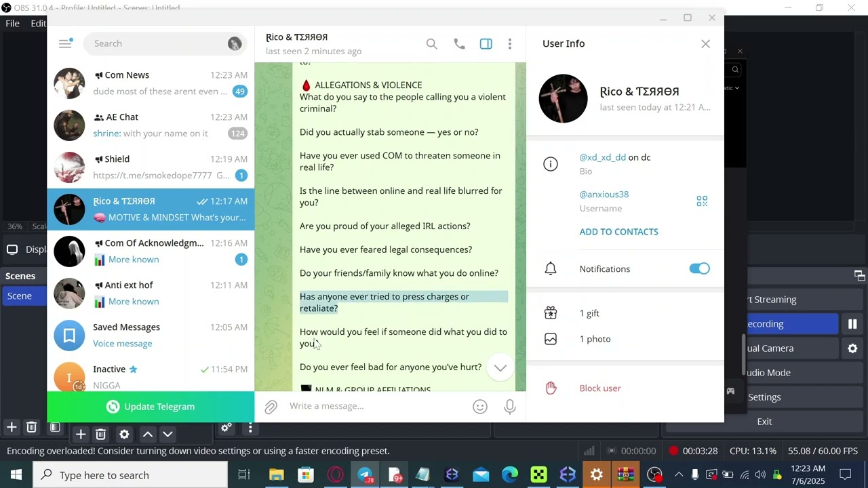The width and height of the screenshot is (868, 488).
Task: Click the highlighted press charges question
Action: 404,302
